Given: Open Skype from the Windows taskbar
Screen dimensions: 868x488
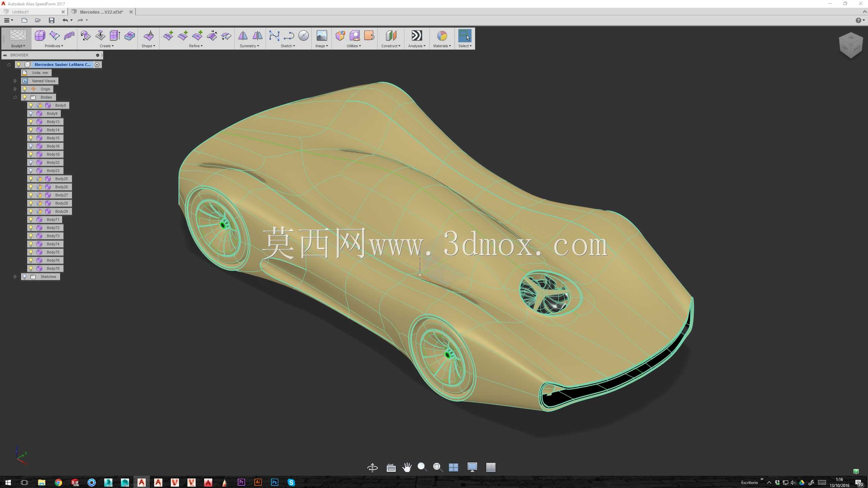Looking at the screenshot, I should pos(291,482).
